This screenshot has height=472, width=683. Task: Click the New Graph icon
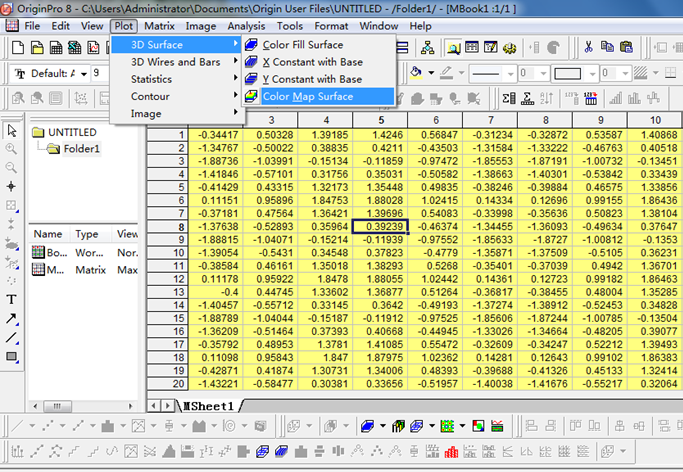tap(93, 47)
